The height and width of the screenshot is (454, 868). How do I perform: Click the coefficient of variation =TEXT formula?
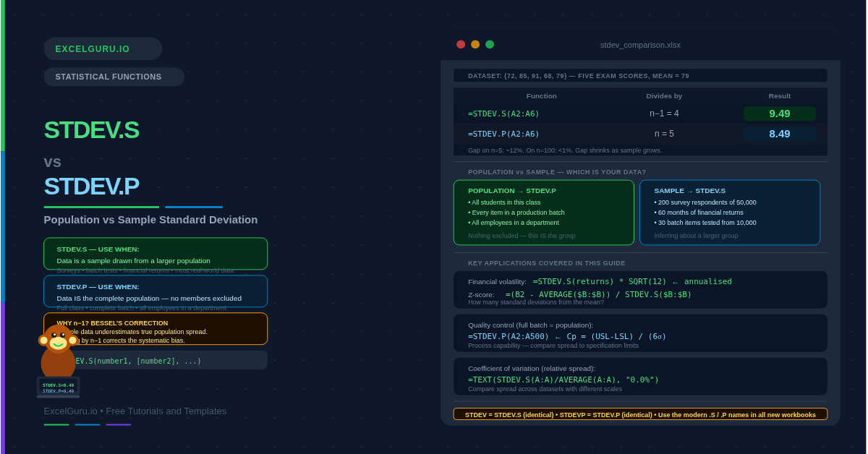(x=563, y=380)
